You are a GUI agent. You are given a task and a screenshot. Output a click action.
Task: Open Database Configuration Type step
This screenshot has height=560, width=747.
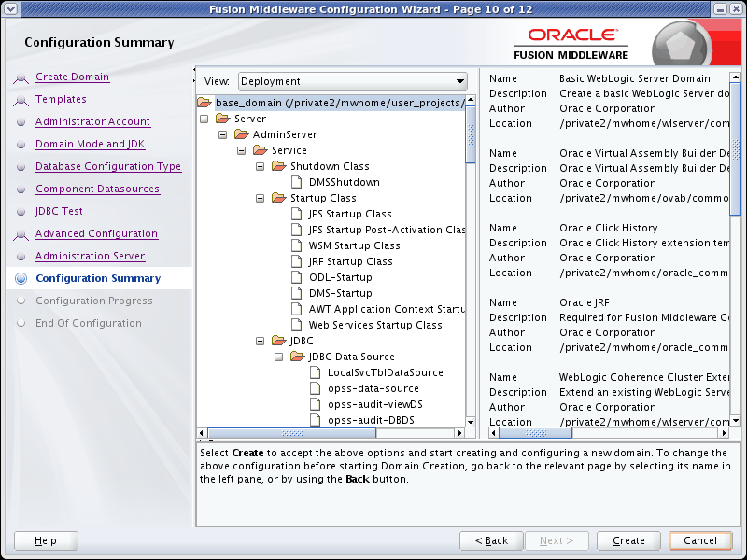pos(108,166)
